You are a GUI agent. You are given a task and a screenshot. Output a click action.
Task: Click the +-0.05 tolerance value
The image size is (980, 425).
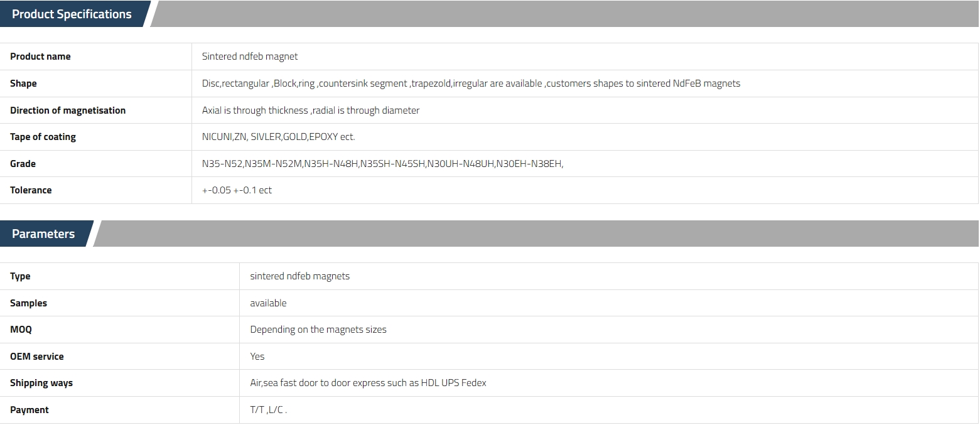pyautogui.click(x=237, y=190)
